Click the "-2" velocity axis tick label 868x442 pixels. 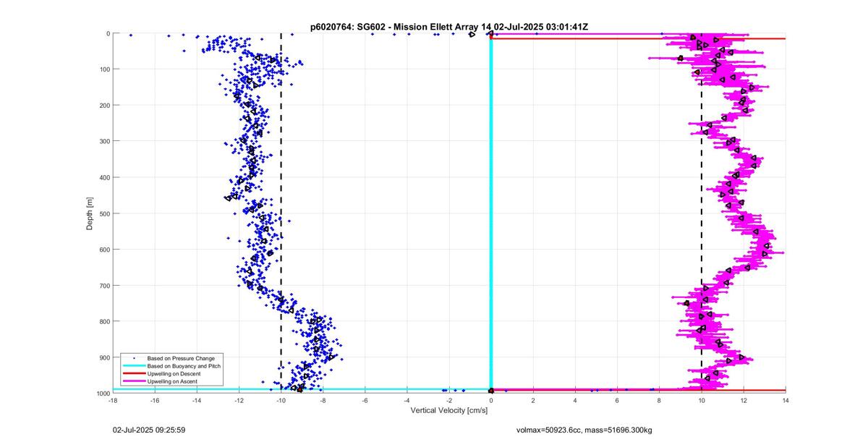(x=449, y=400)
